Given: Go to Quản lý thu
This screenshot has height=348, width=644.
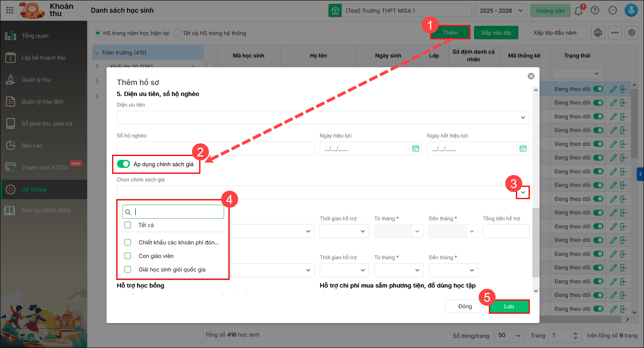Looking at the screenshot, I should [44, 79].
